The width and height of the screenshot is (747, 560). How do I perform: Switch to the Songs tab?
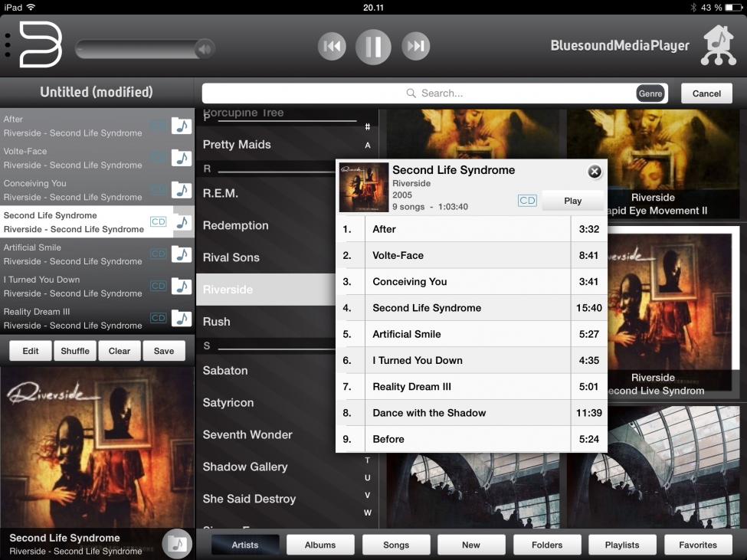396,545
